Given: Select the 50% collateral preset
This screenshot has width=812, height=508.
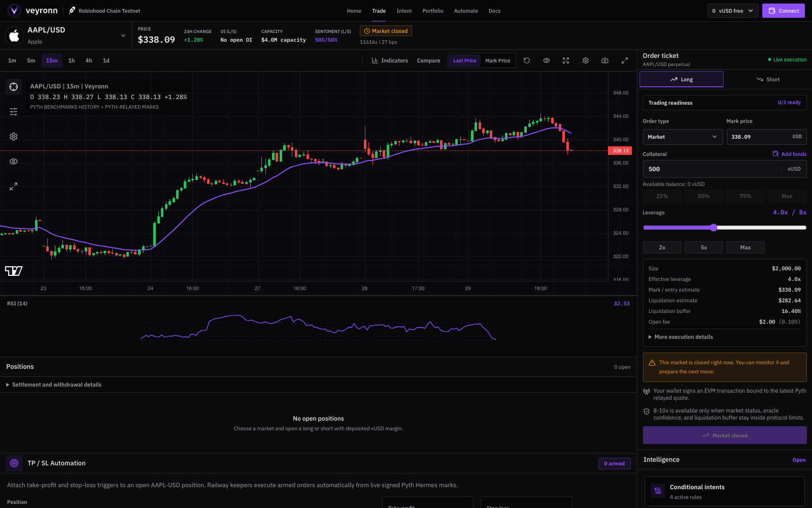Looking at the screenshot, I should 704,196.
